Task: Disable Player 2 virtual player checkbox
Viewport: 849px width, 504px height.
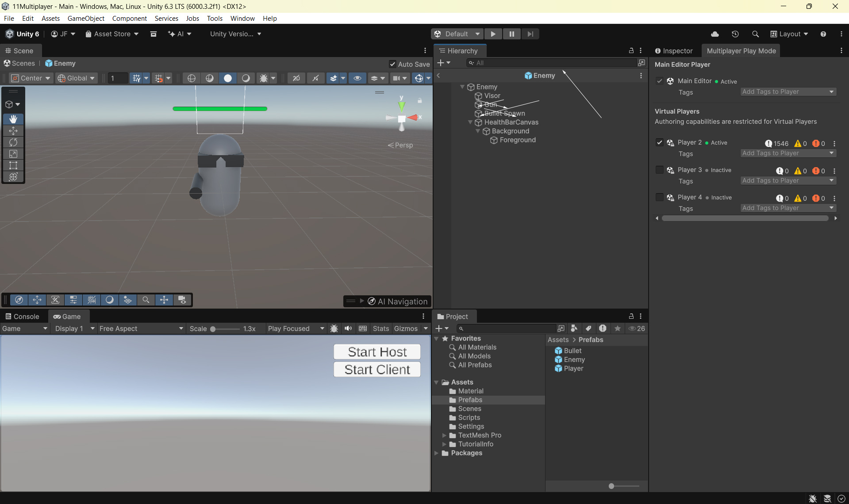Action: point(659,142)
